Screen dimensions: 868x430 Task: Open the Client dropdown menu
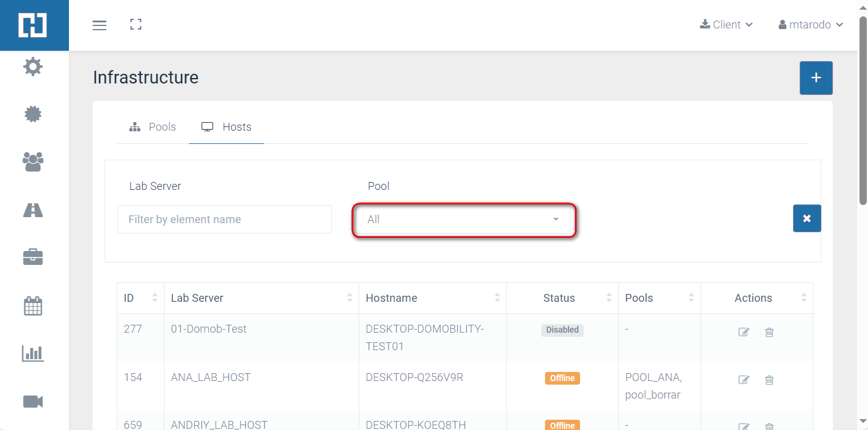click(726, 25)
